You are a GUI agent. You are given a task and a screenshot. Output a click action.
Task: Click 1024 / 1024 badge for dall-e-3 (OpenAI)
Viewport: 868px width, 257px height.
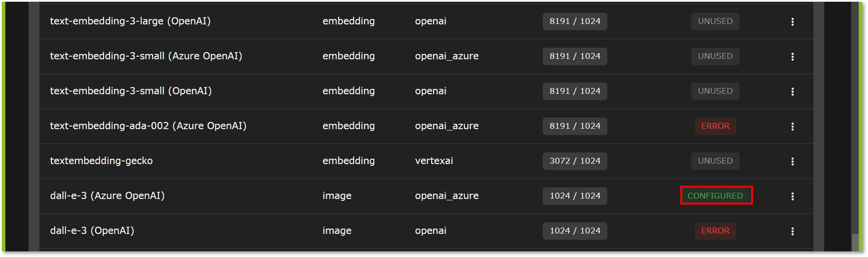point(574,231)
